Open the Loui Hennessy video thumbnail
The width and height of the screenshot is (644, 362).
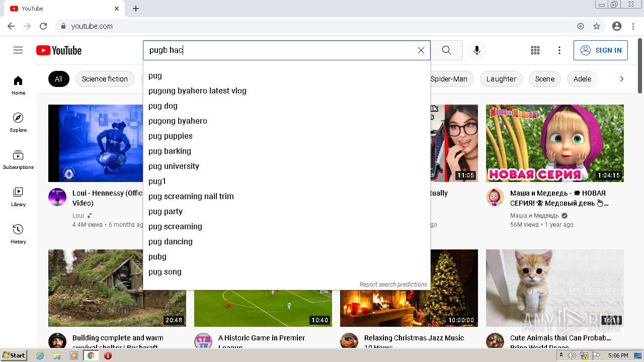[96, 143]
